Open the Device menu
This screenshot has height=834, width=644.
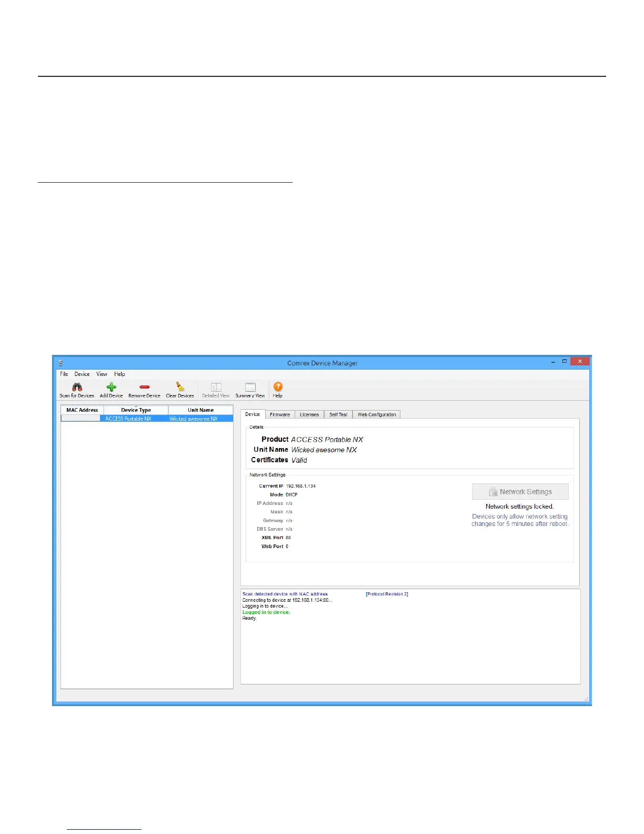(82, 374)
